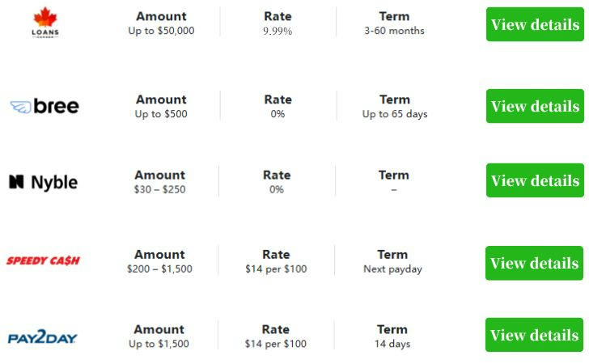Viewport: 589px width, 364px height.
Task: Select Nyble's $30 – $250 amount
Action: pyautogui.click(x=160, y=189)
